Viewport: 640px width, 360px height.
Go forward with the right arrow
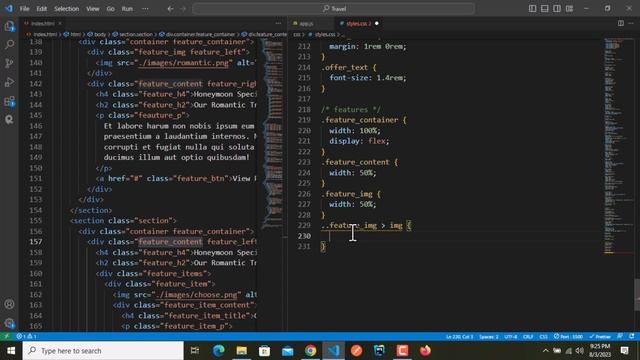point(183,9)
